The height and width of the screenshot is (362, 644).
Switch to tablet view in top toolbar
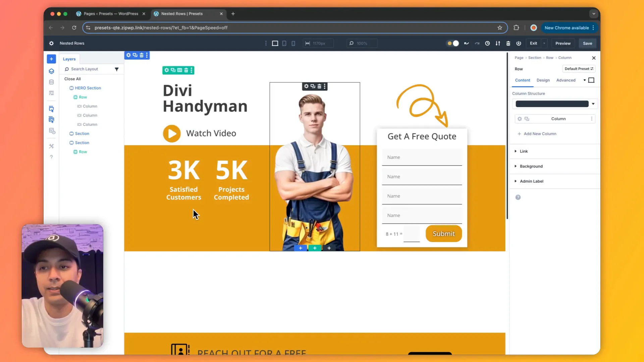pyautogui.click(x=284, y=43)
